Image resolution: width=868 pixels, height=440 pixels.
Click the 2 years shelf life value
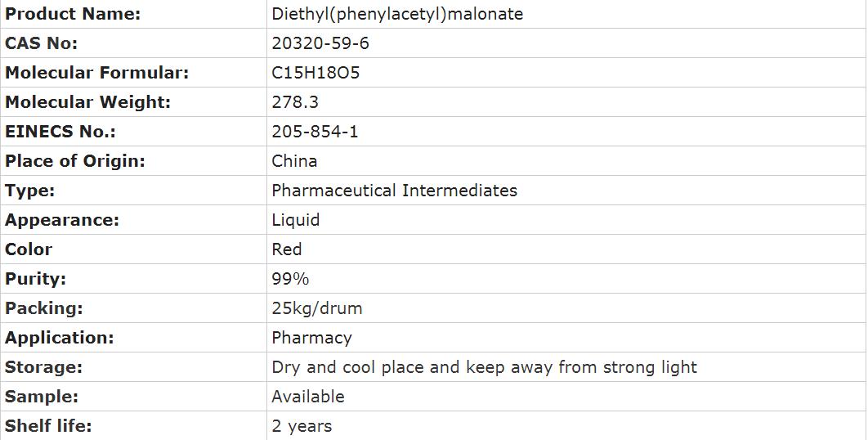302,426
